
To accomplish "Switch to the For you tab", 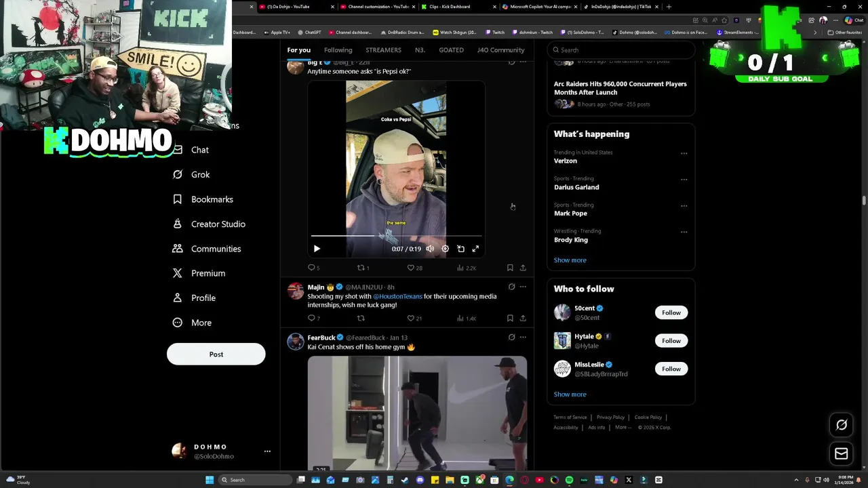I will coord(298,49).
